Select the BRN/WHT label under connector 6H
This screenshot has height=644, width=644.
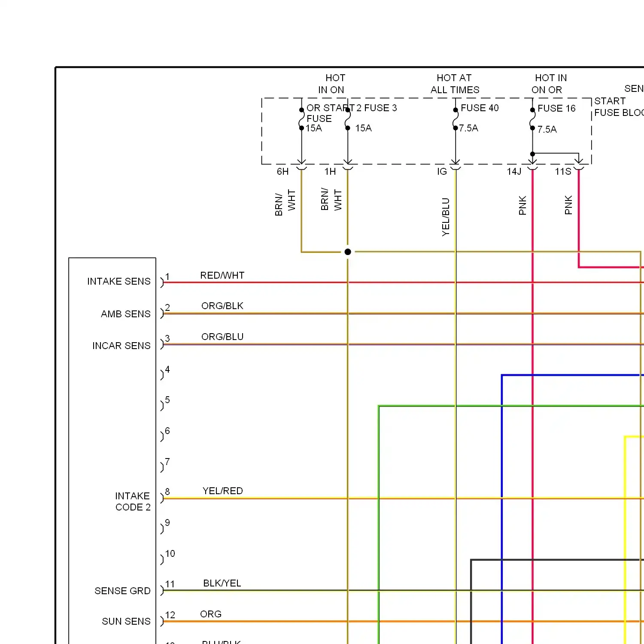point(285,203)
